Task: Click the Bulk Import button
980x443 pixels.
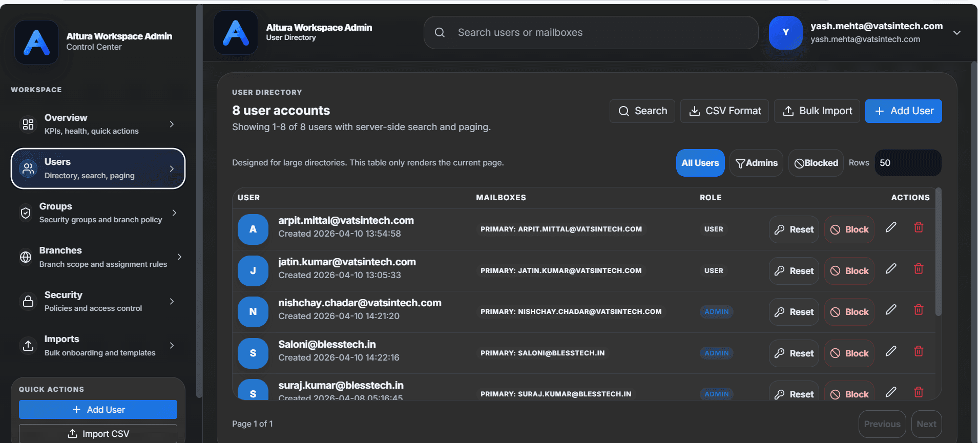Action: (817, 111)
